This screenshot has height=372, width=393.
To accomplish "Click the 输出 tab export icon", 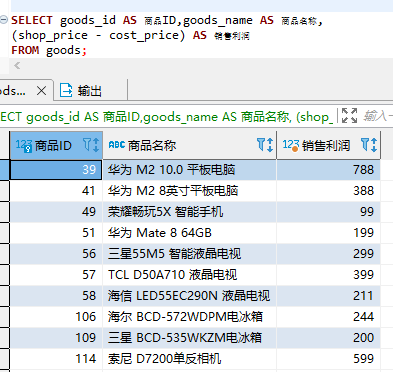I will [66, 90].
